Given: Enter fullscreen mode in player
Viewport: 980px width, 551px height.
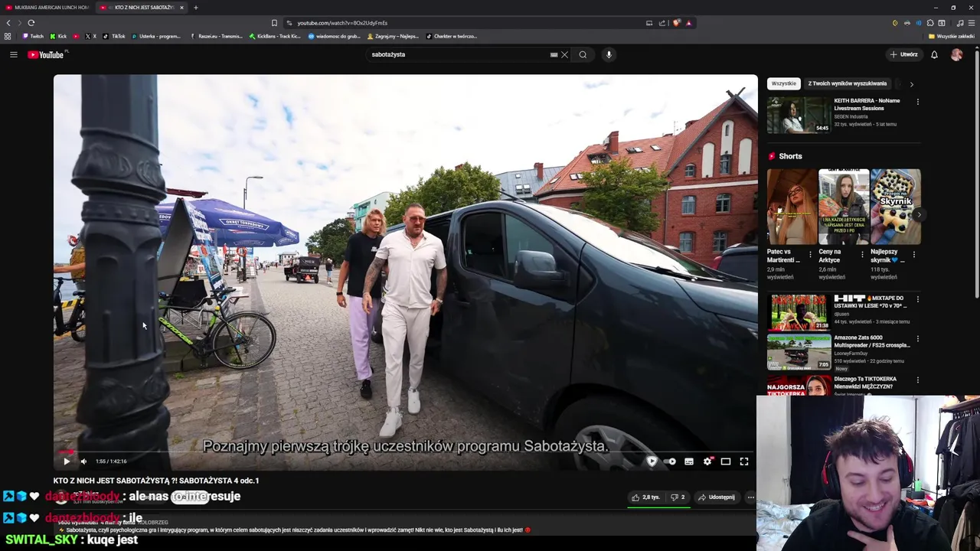Looking at the screenshot, I should click(x=743, y=461).
